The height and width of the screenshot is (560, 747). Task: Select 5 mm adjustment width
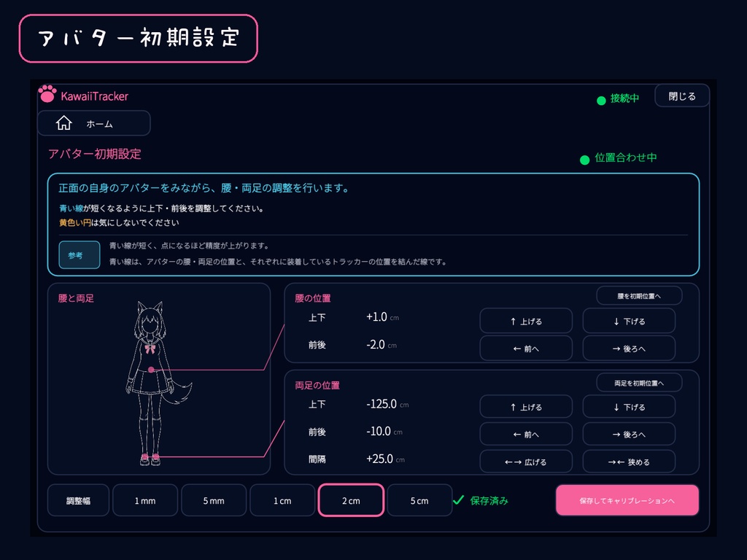[214, 500]
